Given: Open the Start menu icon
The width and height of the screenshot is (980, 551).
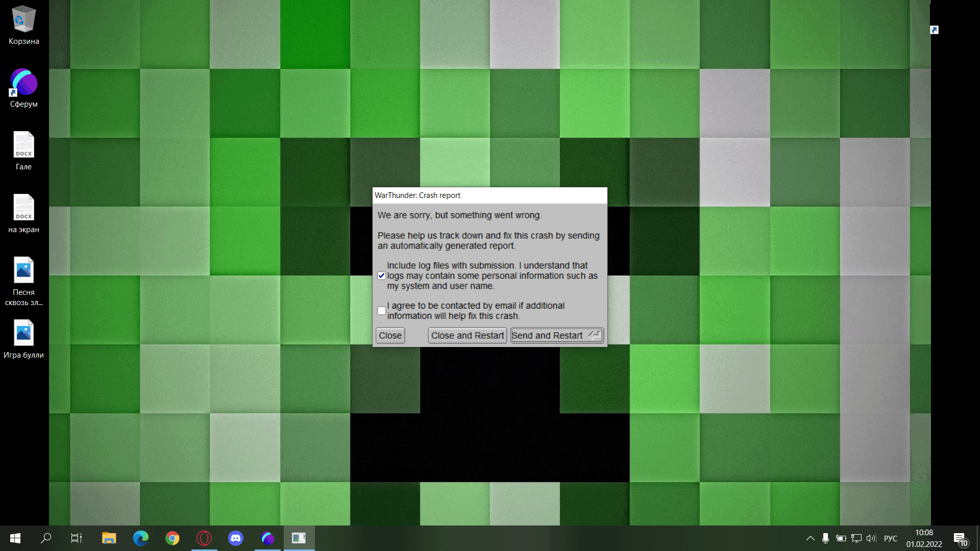Looking at the screenshot, I should click(15, 538).
